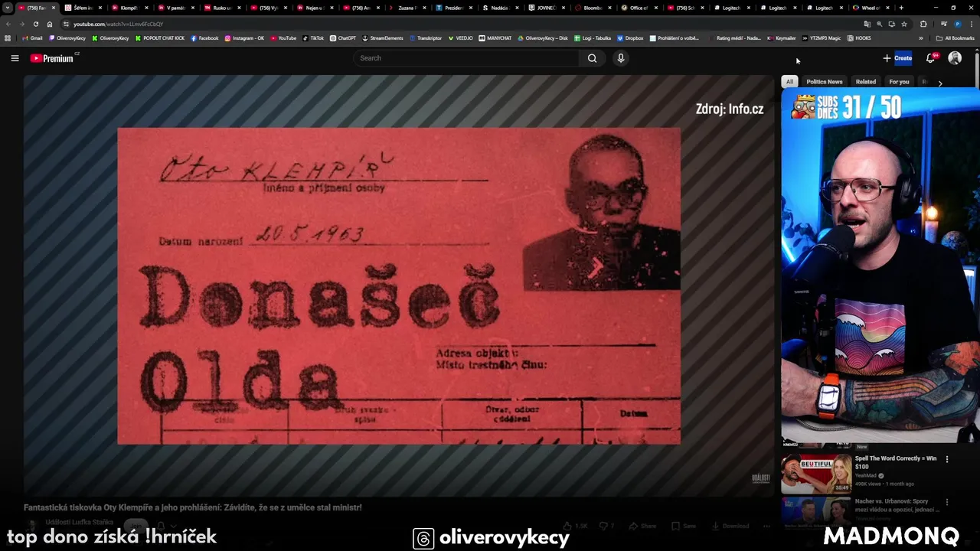The width and height of the screenshot is (980, 551).
Task: Open the Transkriptor bookmark
Action: (426, 38)
